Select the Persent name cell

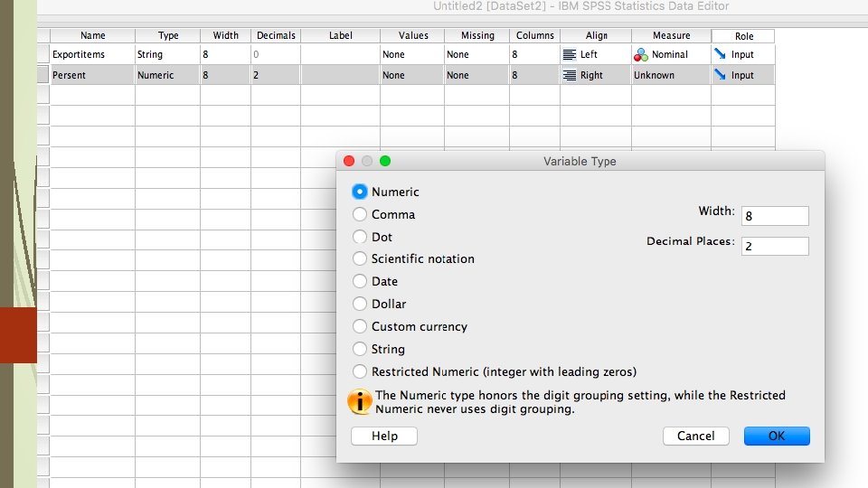92,75
